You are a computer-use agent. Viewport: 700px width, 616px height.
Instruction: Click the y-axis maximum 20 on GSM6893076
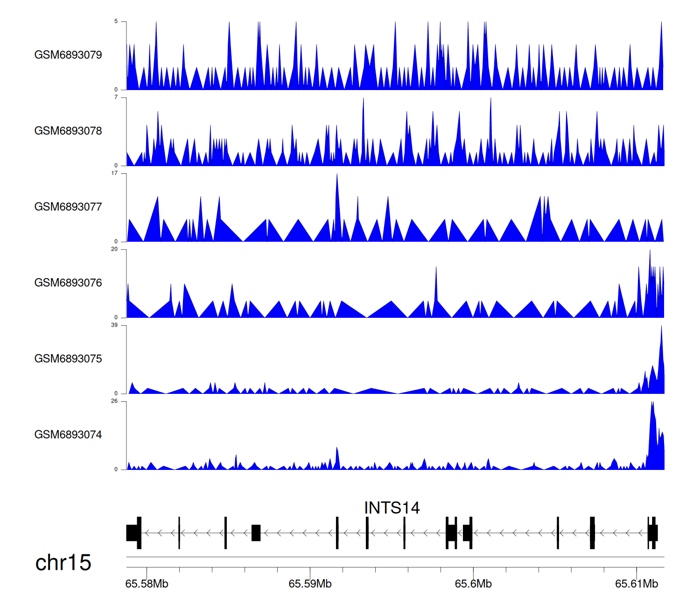pos(114,249)
